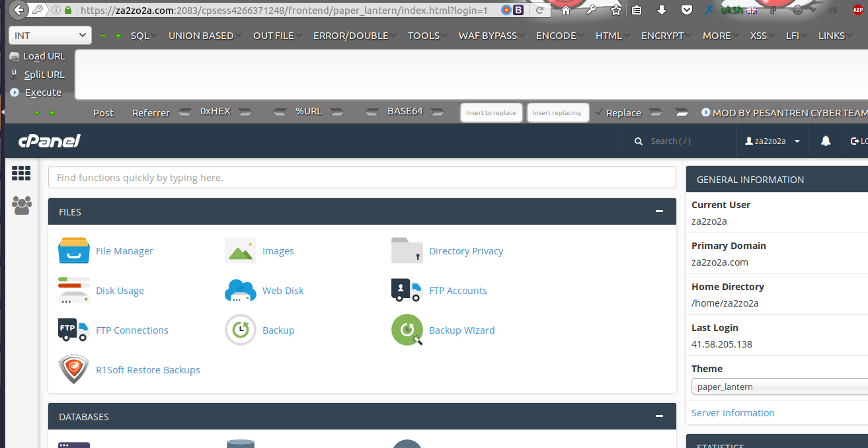Open FTP Connections truck icon
The width and height of the screenshot is (868, 448).
tap(73, 330)
